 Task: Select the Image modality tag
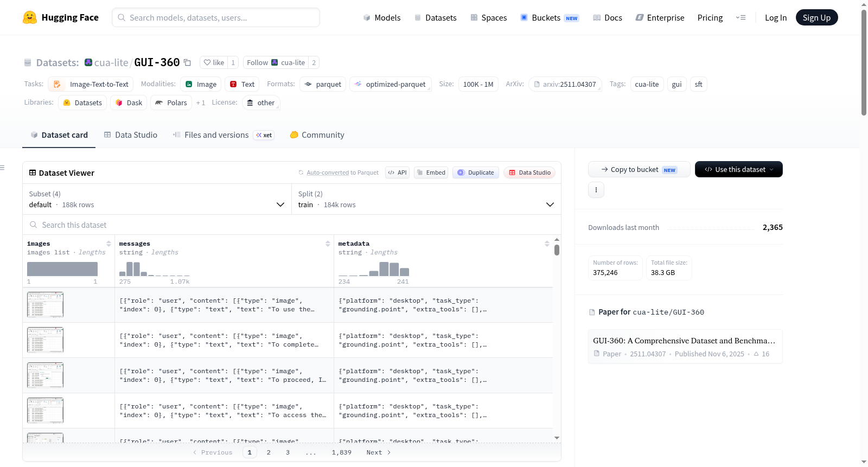[201, 84]
